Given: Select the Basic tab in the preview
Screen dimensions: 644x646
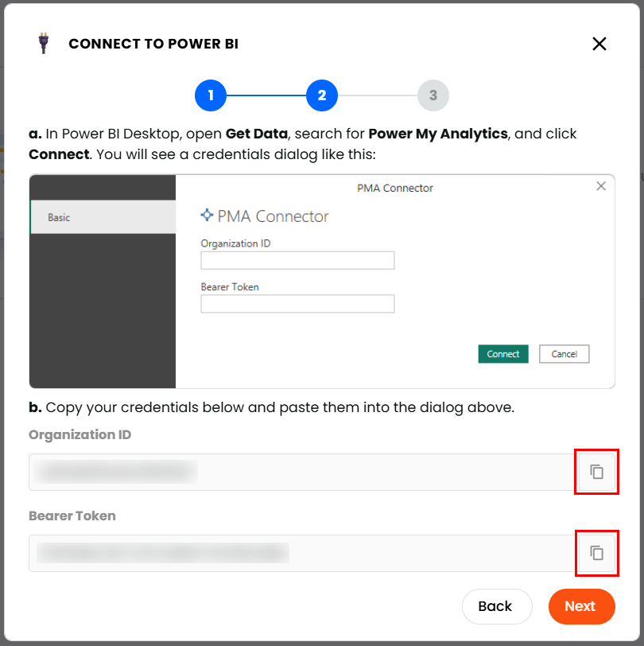Looking at the screenshot, I should pyautogui.click(x=103, y=217).
